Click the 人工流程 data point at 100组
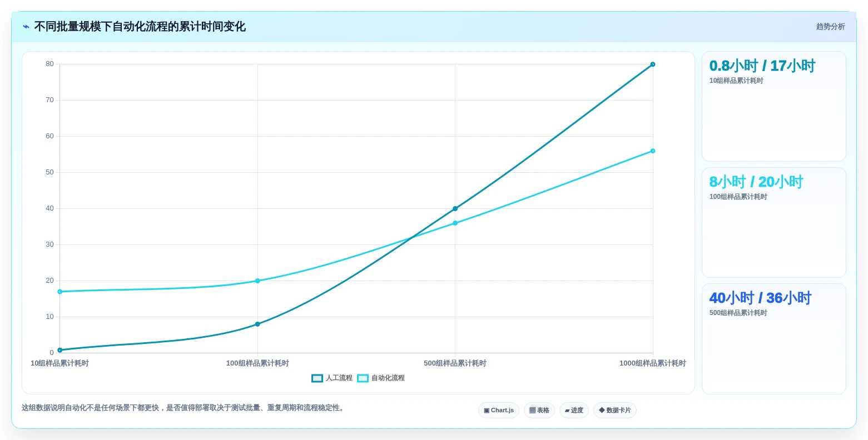868x440 pixels. [x=257, y=324]
